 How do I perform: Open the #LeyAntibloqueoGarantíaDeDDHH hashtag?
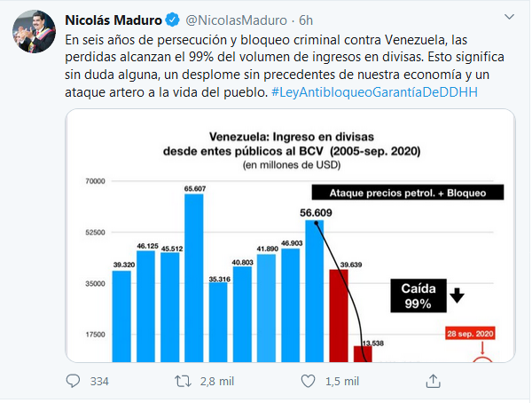[x=374, y=92]
